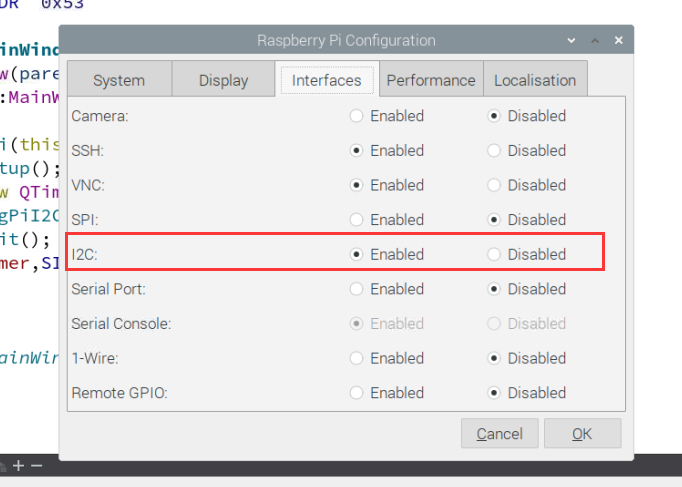
Task: Go to the Performance tab
Action: pyautogui.click(x=431, y=80)
